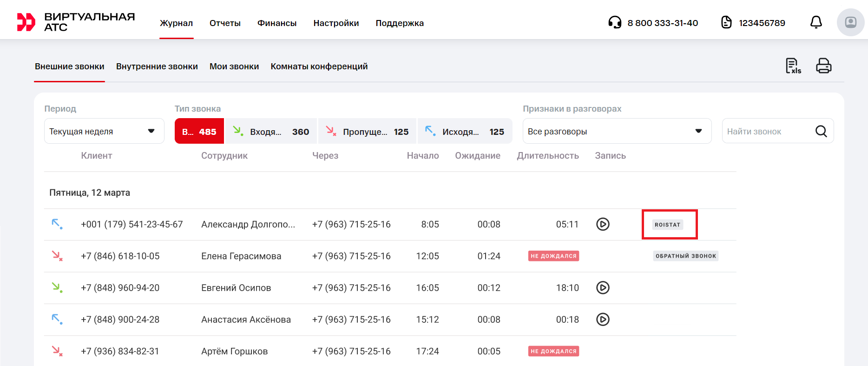Viewport: 868px width, 366px height.
Task: Filter by missed calls (125)
Action: tap(367, 132)
